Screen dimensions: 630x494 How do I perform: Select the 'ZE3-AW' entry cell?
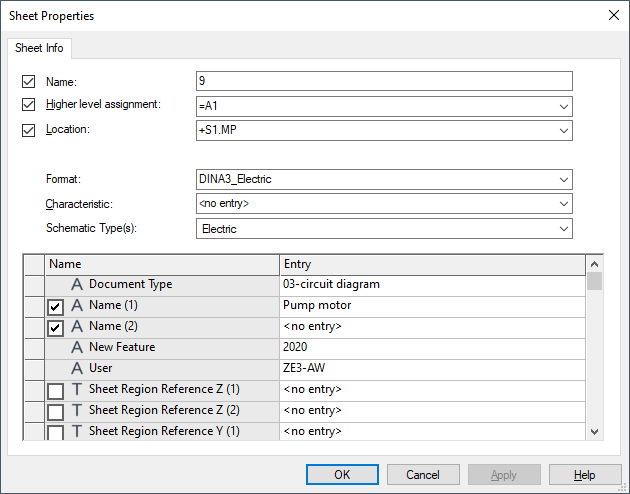click(433, 368)
